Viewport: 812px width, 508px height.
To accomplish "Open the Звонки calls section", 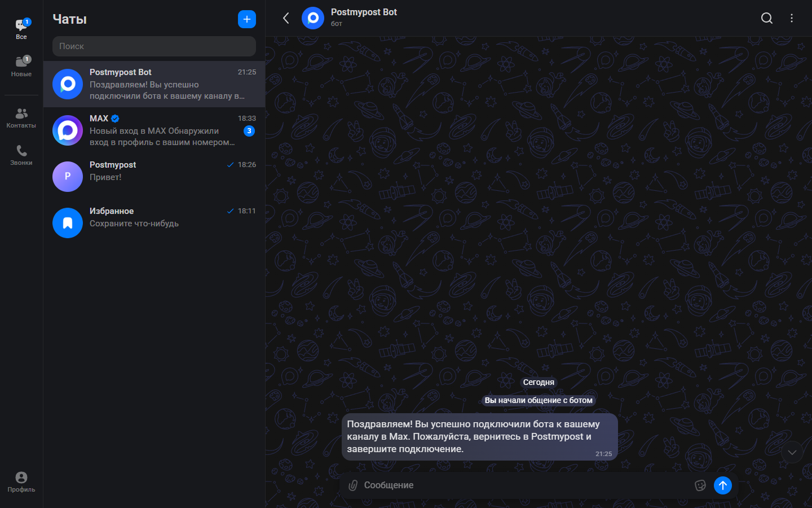I will point(21,155).
